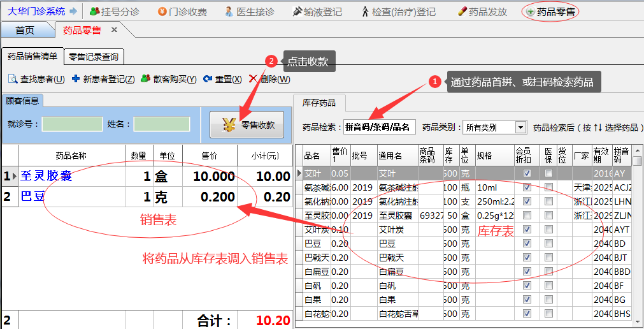Screen dimensions: 644x329
Task: Click 查找患者(U) magnifier icon
Action: click(x=13, y=78)
